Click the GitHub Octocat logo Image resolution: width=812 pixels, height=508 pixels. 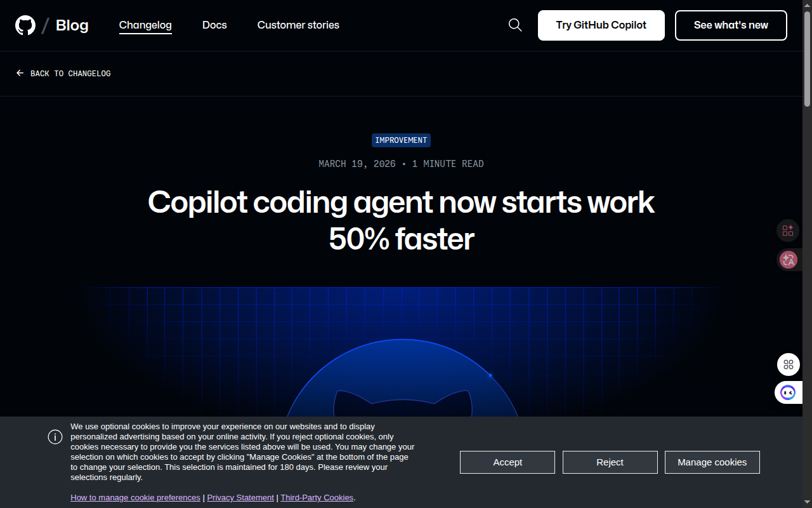coord(25,25)
